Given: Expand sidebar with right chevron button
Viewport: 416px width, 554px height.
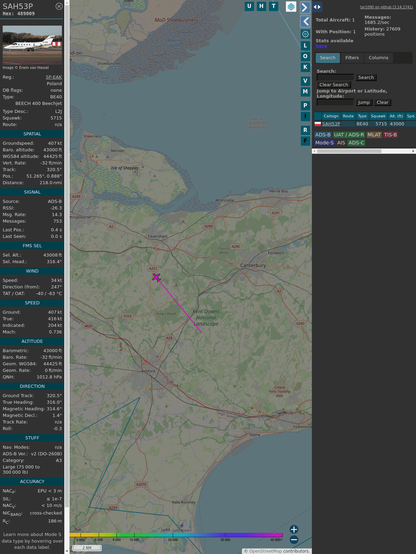Looking at the screenshot, I should pos(305,7).
